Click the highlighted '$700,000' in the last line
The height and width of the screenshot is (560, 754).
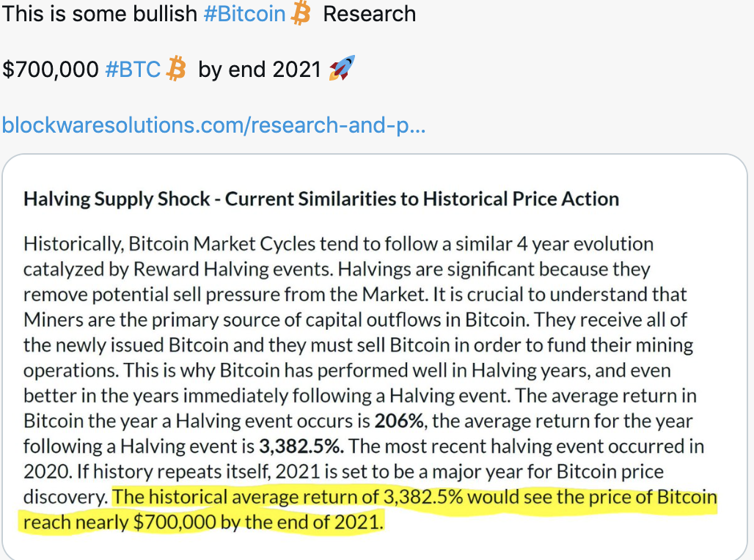coord(175,523)
